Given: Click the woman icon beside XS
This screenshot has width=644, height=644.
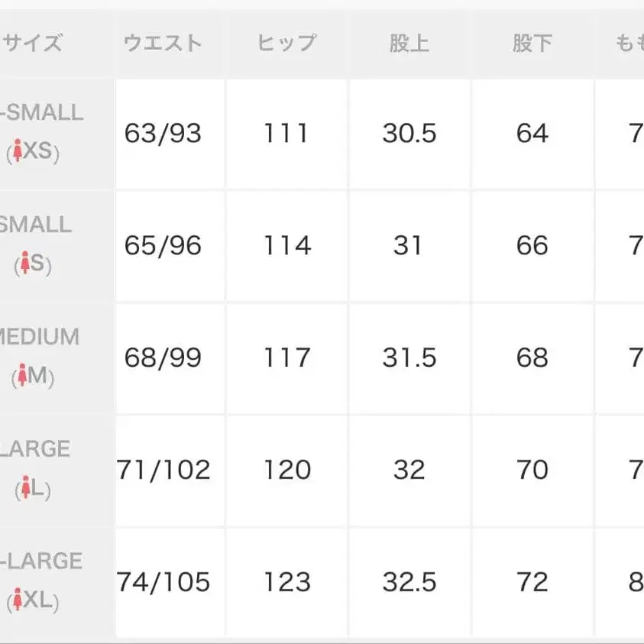Looking at the screenshot, I should 19,152.
